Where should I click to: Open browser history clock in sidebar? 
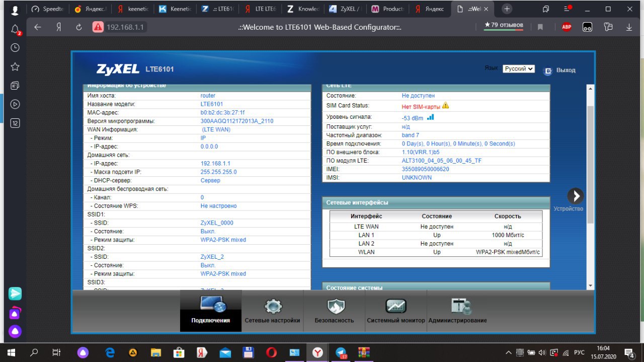(15, 47)
